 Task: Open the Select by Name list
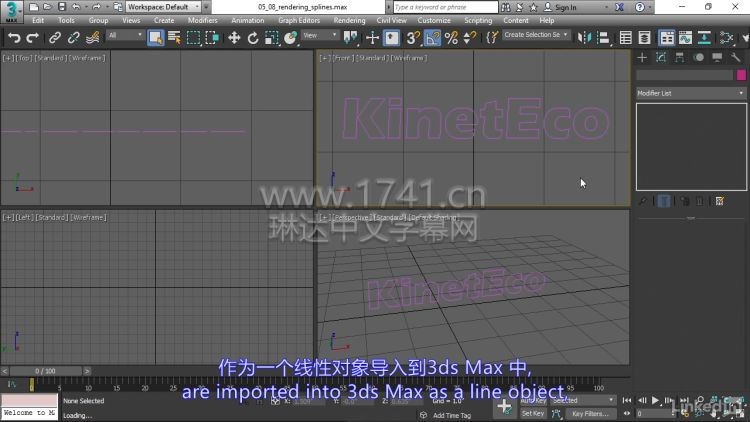174,37
